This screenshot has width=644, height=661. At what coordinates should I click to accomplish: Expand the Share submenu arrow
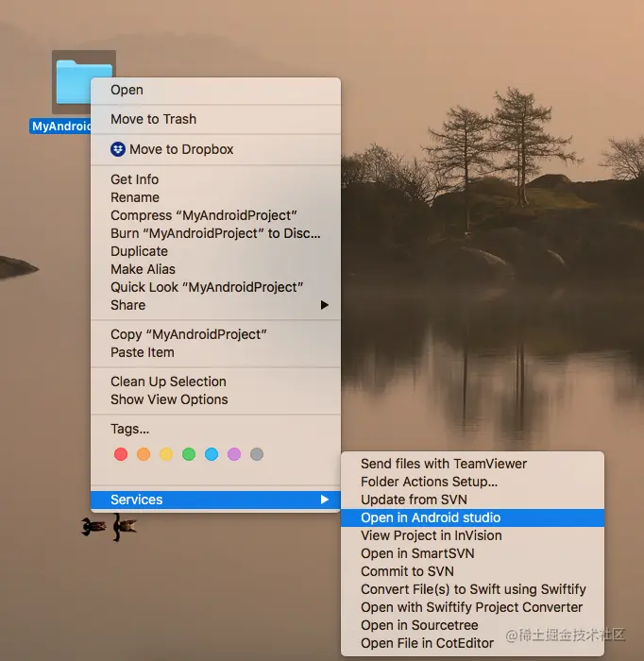pos(324,305)
